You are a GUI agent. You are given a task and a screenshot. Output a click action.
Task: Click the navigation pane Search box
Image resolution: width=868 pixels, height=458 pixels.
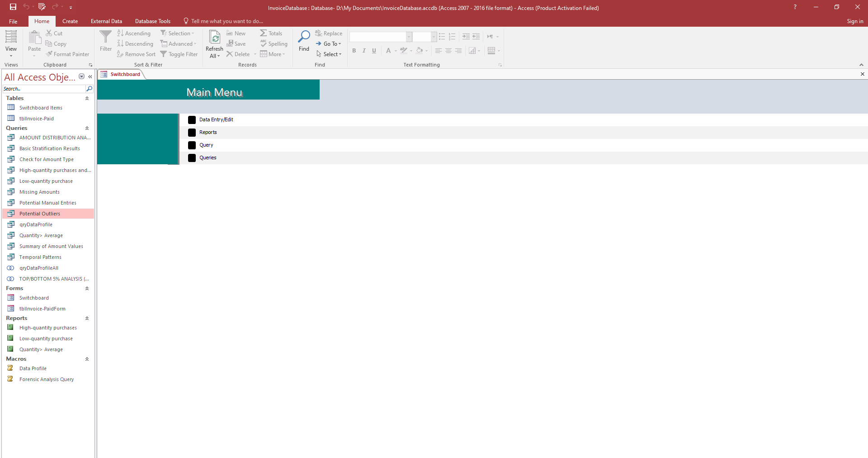(44, 89)
